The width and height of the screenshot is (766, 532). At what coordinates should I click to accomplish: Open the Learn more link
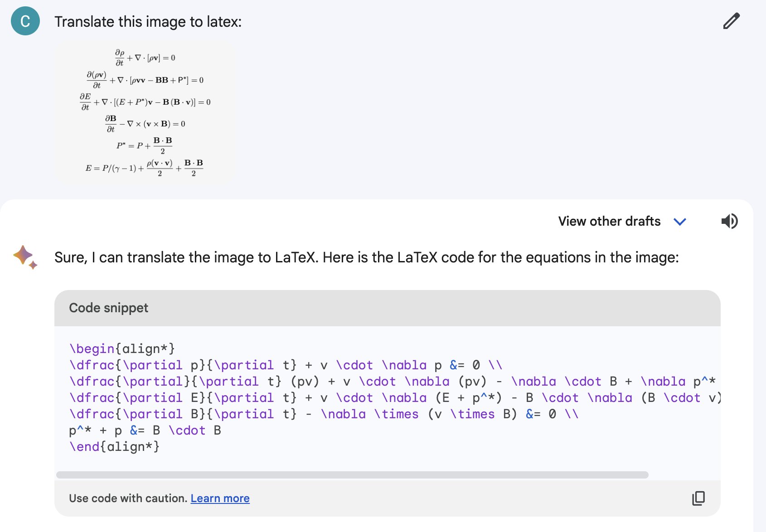(x=220, y=498)
